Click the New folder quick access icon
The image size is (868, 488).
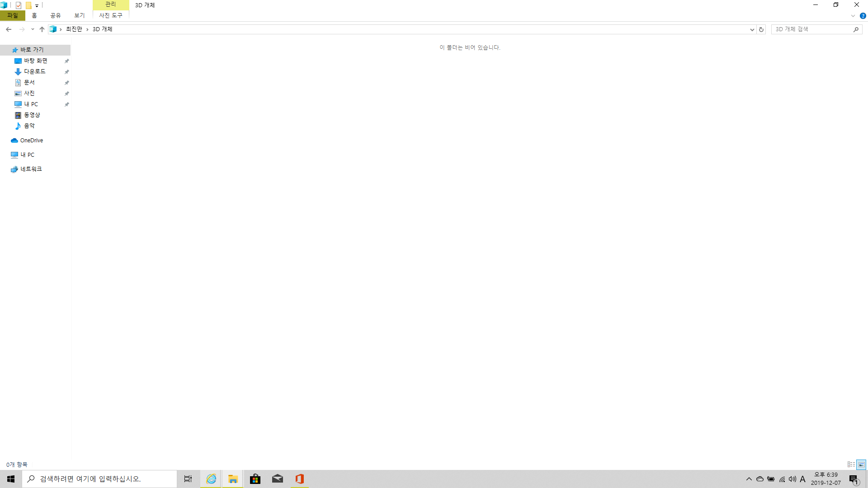(28, 5)
